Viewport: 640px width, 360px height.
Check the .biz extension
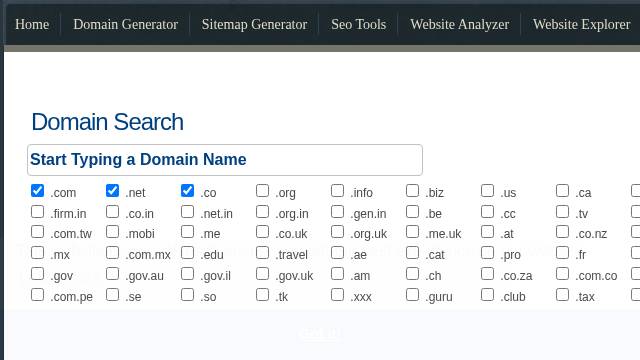[x=413, y=191]
